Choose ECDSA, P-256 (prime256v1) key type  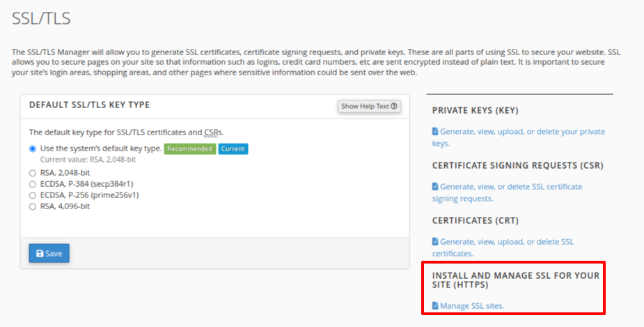(33, 195)
